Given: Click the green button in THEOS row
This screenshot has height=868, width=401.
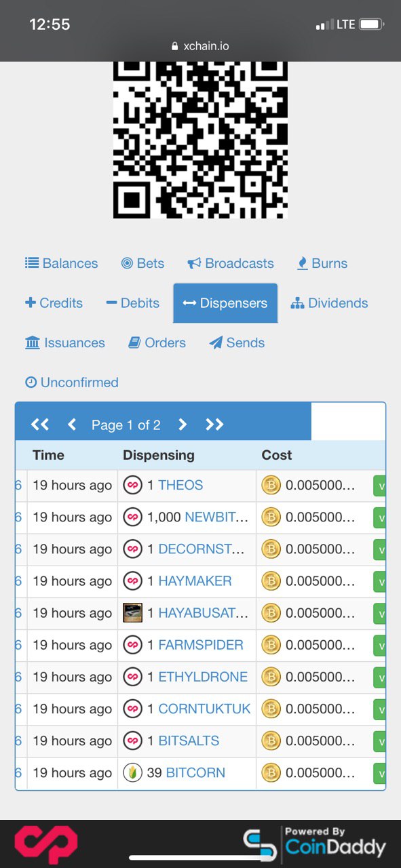Looking at the screenshot, I should point(379,486).
